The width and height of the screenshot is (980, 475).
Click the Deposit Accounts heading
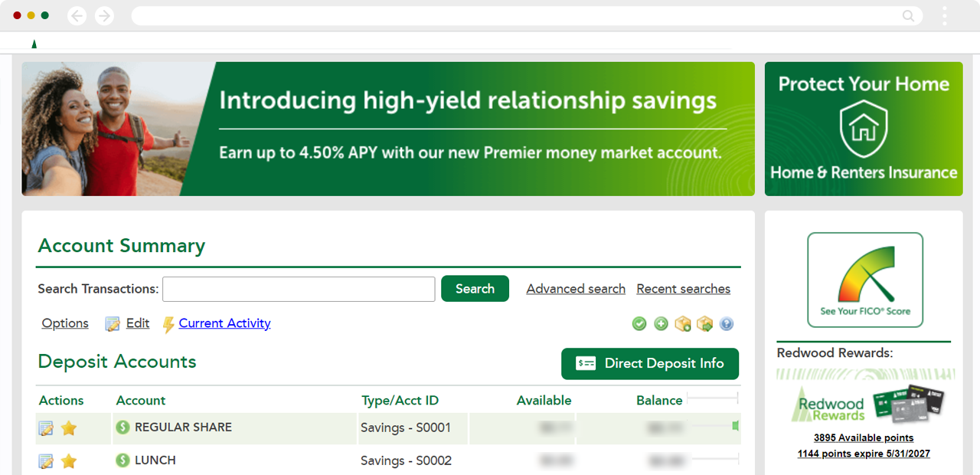[x=117, y=362]
